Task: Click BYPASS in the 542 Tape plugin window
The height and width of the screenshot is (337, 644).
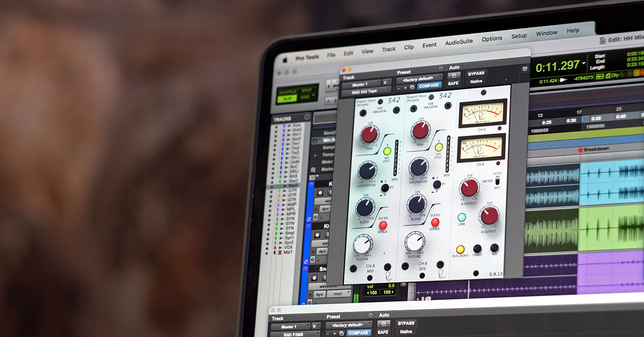Action: [475, 74]
